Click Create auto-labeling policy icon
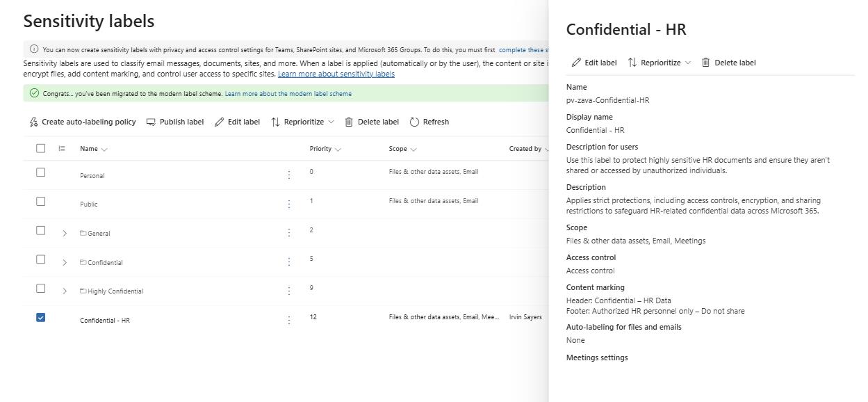The width and height of the screenshot is (868, 402). coord(33,122)
